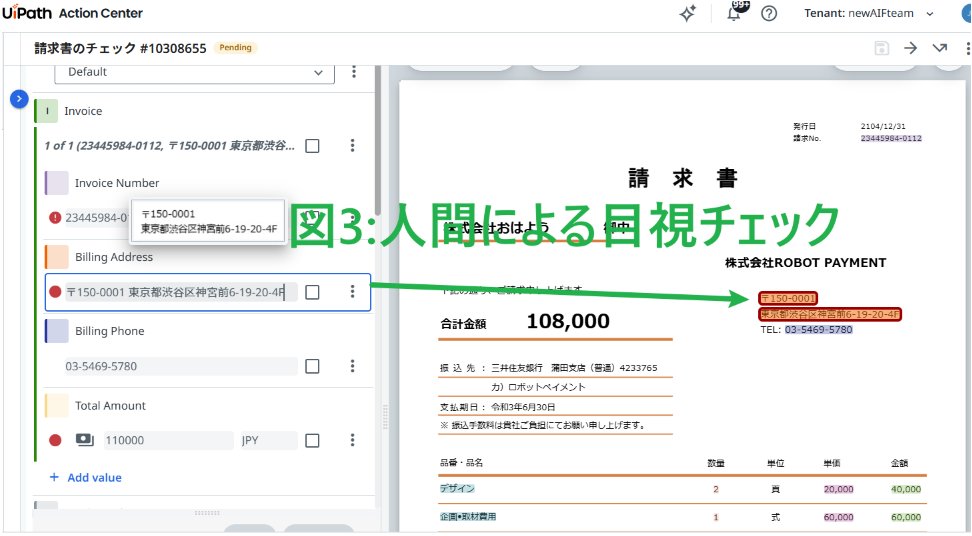Click 株式会社ROBOT PAYMENT company name

pos(805,263)
